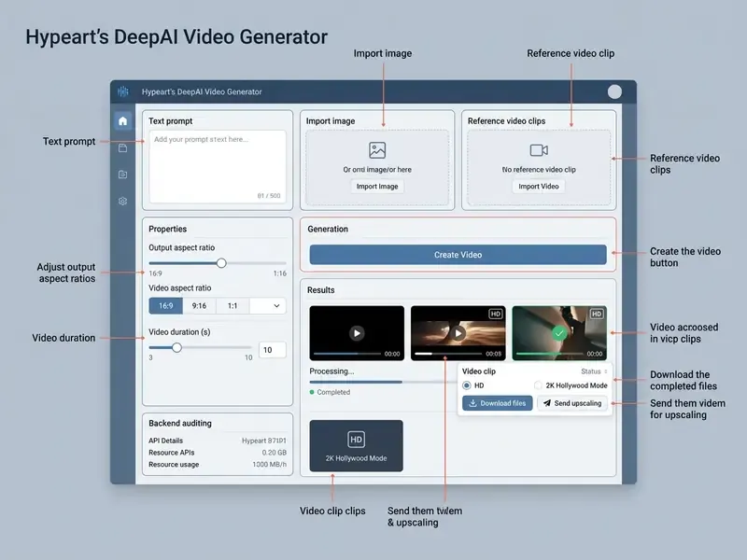Click the output aspect ratio slider handle
Screen dimensions: 747x560
221,263
